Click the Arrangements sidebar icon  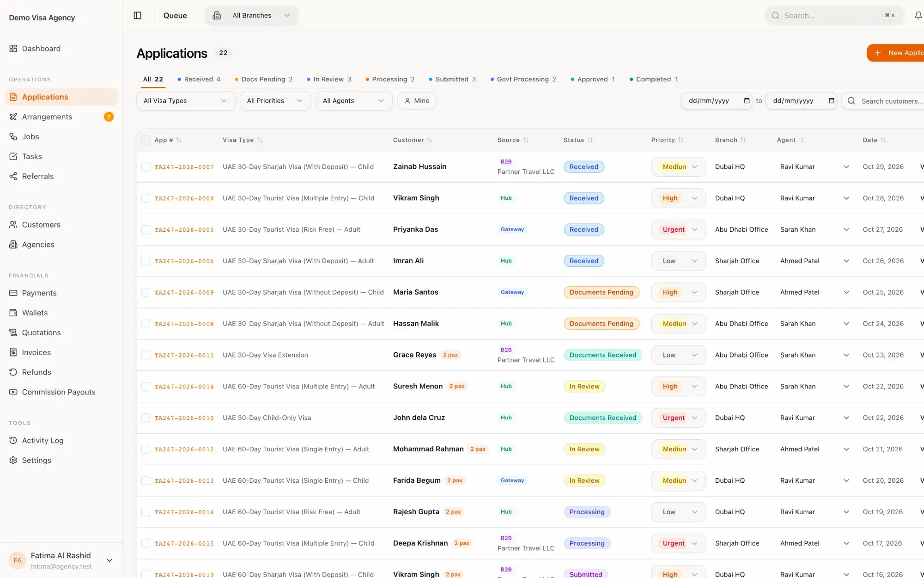click(x=13, y=117)
